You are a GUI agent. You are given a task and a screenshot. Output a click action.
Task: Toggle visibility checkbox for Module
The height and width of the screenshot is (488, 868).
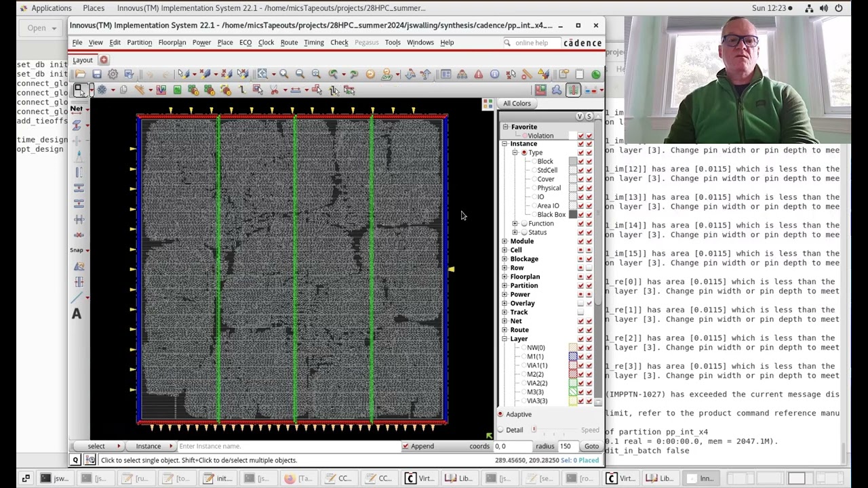(x=581, y=241)
